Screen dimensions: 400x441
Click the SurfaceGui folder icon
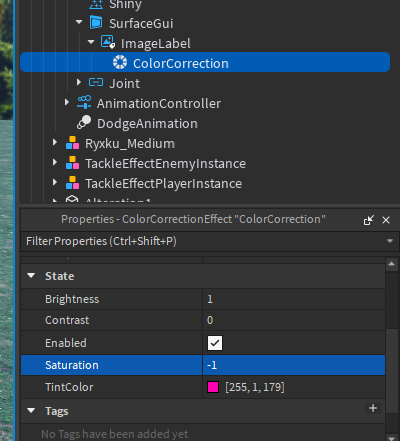point(96,23)
